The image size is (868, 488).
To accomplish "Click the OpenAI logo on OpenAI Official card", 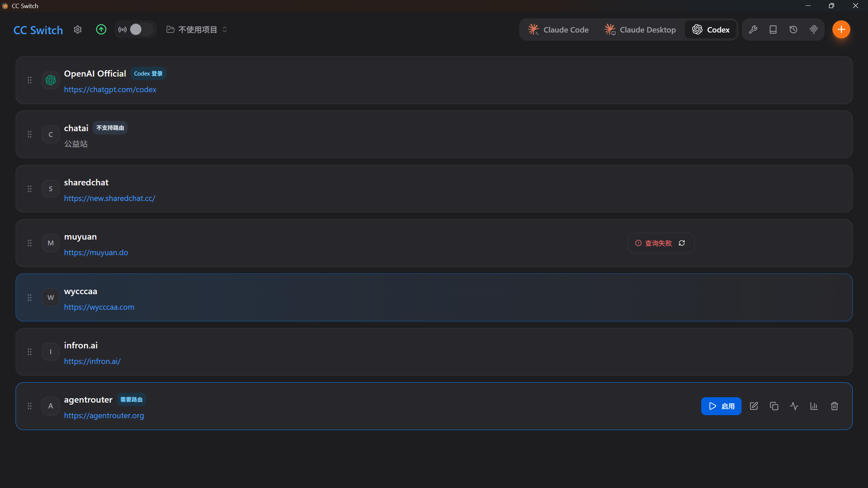I will pyautogui.click(x=51, y=80).
